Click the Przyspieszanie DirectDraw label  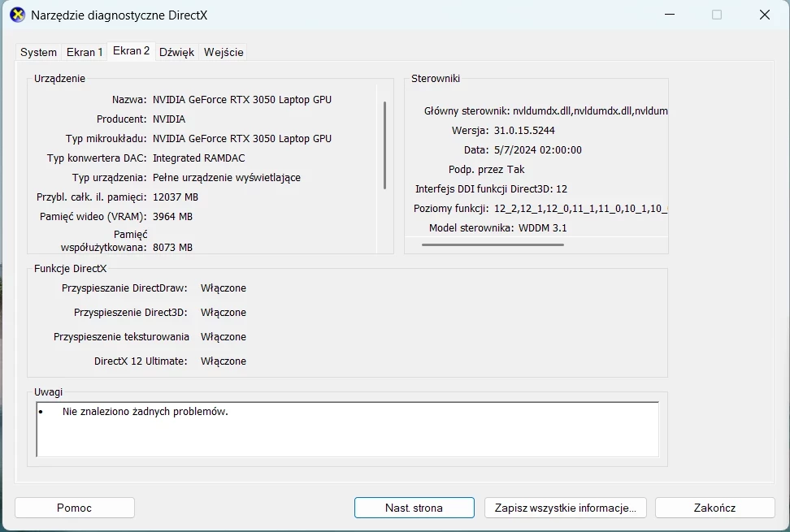124,288
